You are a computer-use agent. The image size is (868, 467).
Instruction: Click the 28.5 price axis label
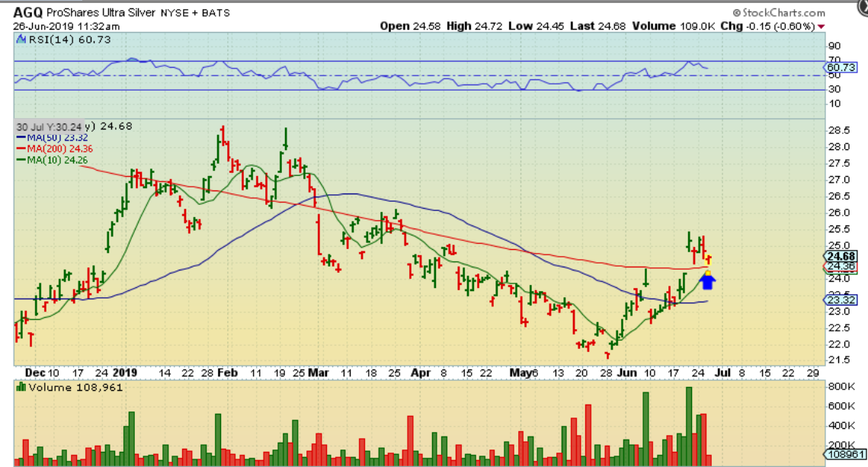coord(839,130)
